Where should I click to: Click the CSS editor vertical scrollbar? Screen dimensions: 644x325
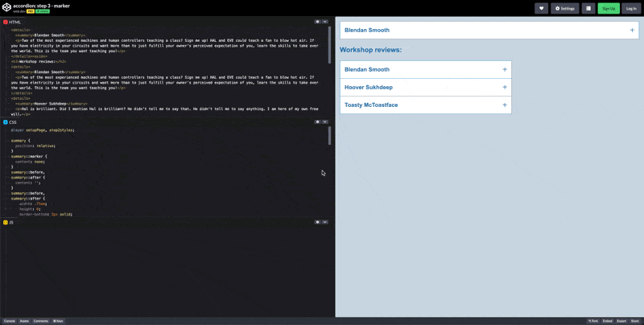pyautogui.click(x=329, y=137)
